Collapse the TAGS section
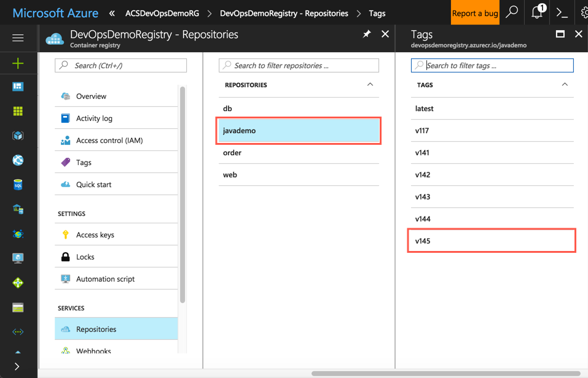 565,85
